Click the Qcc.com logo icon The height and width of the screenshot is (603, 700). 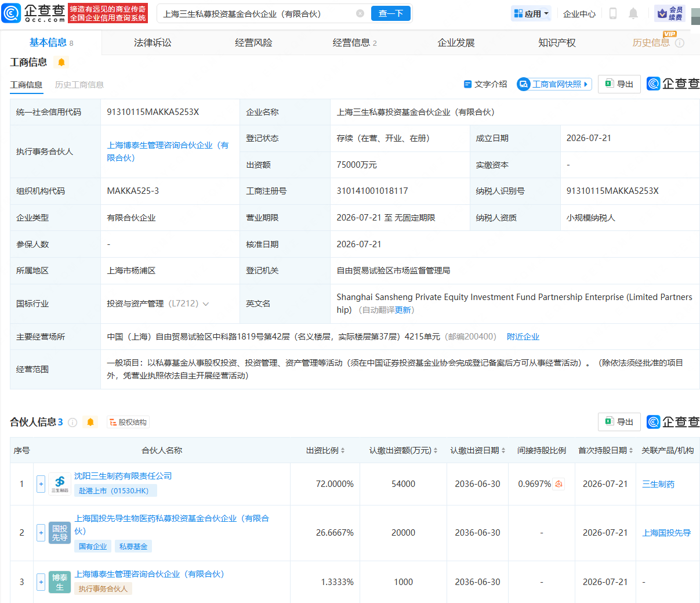pyautogui.click(x=12, y=13)
